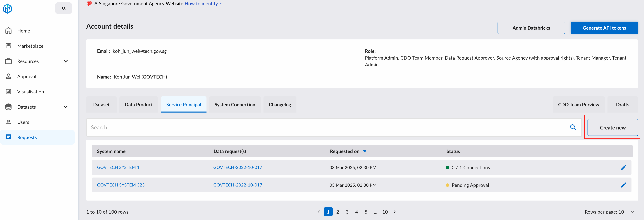The height and width of the screenshot is (220, 644).
Task: Open GOVTECH SYSTEM 1 link
Action: (118, 167)
